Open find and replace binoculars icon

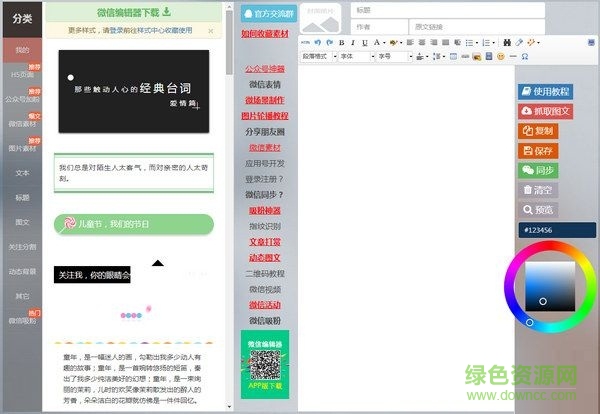tap(507, 43)
